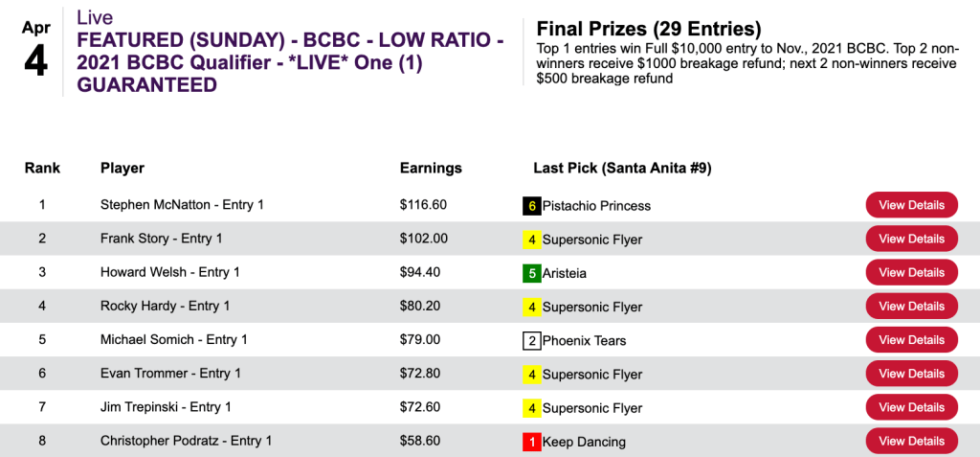Select the Player column header
This screenshot has width=980, height=457.
point(122,168)
